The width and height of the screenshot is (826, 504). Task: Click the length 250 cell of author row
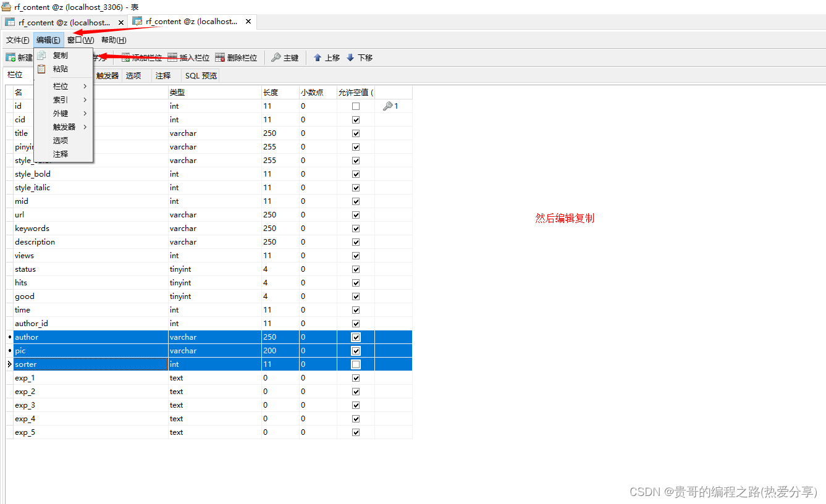[x=280, y=337]
